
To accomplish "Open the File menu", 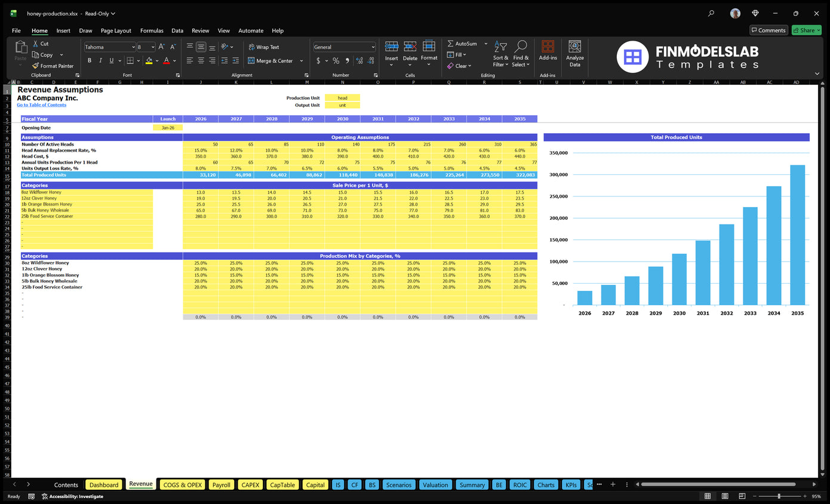I will coord(16,30).
